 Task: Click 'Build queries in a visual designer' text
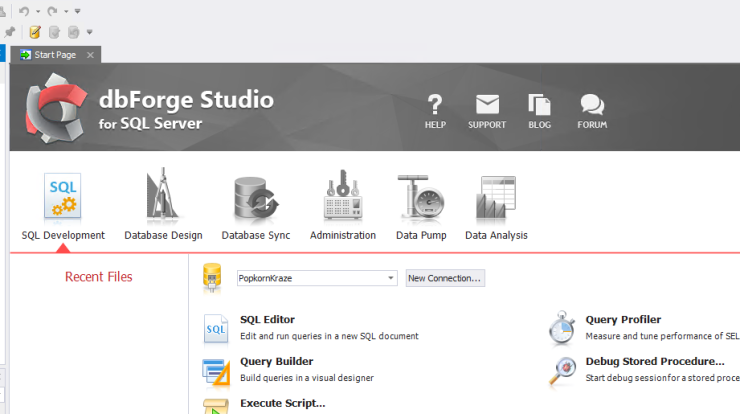click(x=307, y=378)
